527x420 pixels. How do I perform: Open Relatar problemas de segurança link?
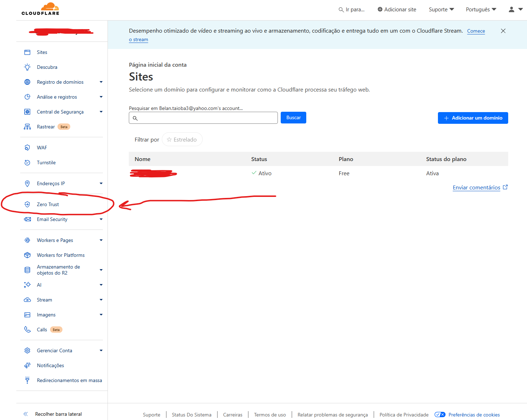pos(333,415)
